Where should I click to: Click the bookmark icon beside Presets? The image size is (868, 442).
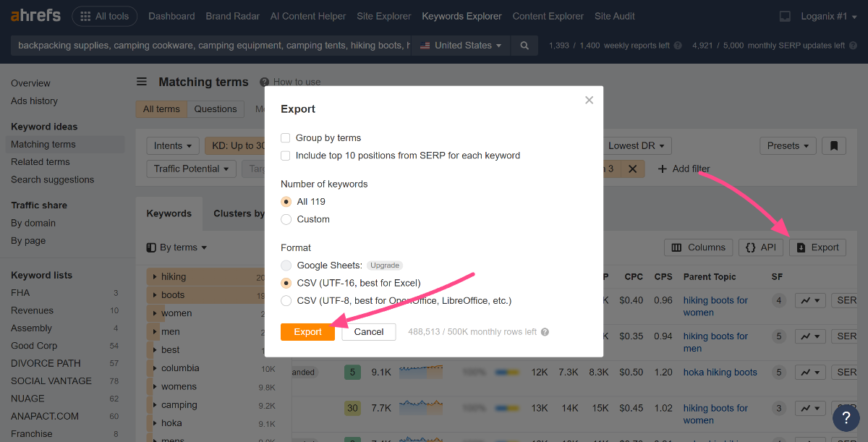pyautogui.click(x=833, y=145)
